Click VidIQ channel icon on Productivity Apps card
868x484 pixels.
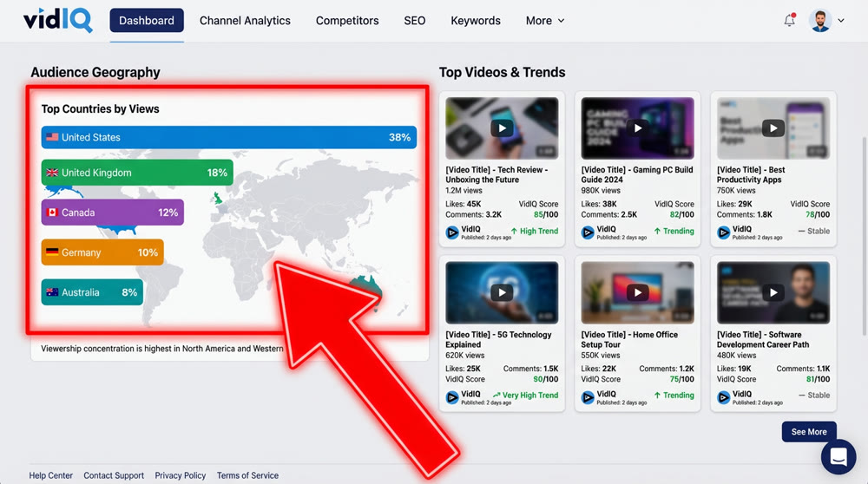point(724,232)
